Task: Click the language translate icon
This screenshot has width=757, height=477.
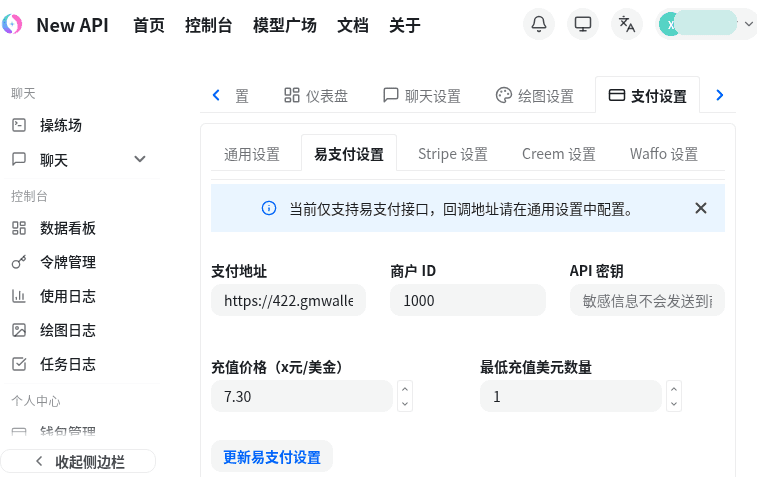Action: click(x=627, y=25)
